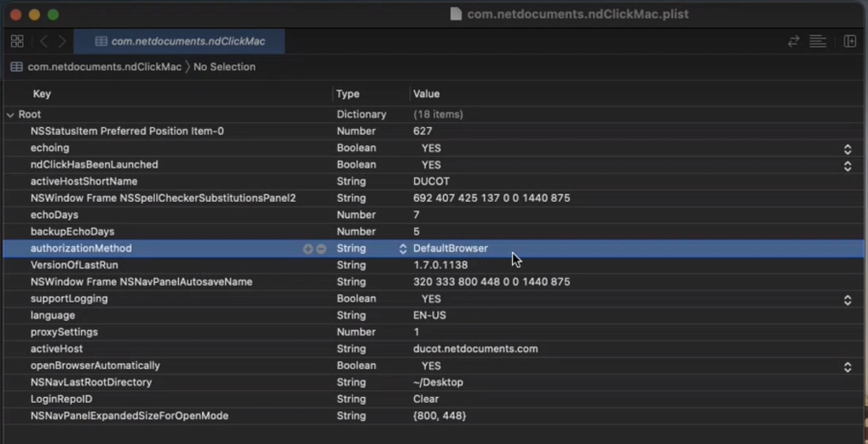The height and width of the screenshot is (444, 868).
Task: Change the openBrowserAutomatically boolean value stepper
Action: [848, 366]
